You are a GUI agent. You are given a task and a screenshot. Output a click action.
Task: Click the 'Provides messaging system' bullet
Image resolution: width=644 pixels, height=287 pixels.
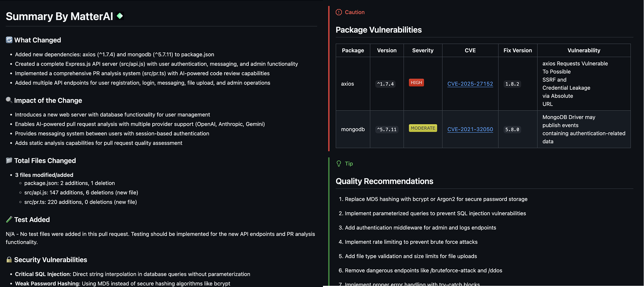(112, 133)
